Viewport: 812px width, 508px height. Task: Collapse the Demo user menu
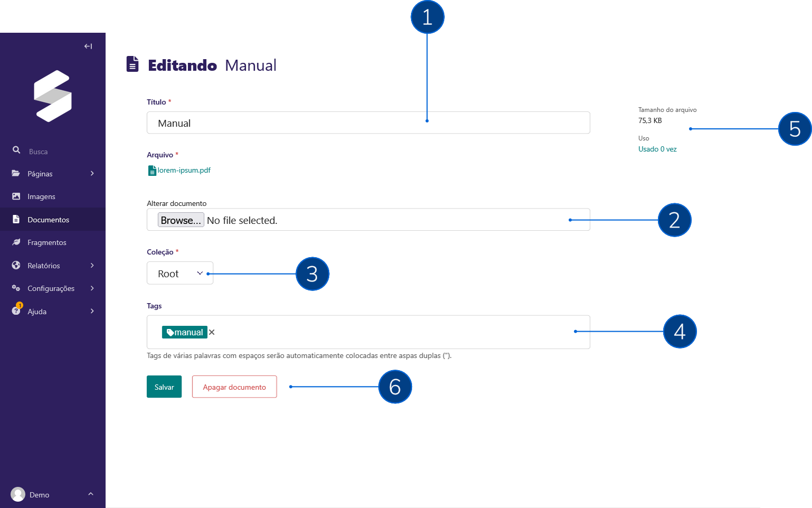90,494
